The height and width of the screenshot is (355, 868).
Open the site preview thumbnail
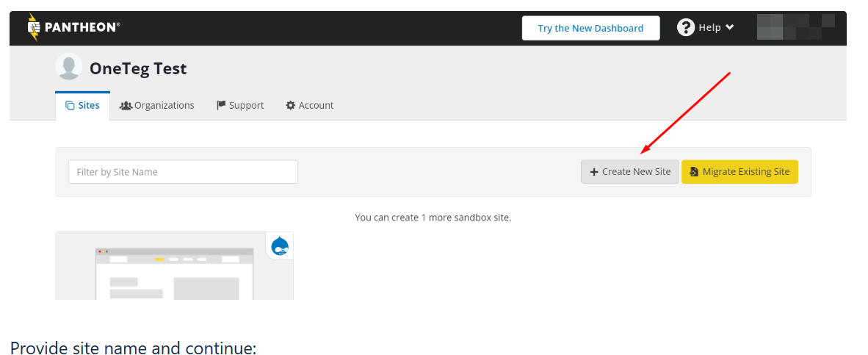tap(174, 273)
